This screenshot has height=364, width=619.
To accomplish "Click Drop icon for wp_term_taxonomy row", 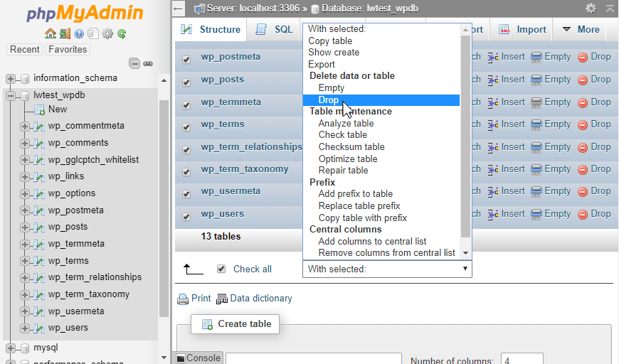I will (583, 170).
